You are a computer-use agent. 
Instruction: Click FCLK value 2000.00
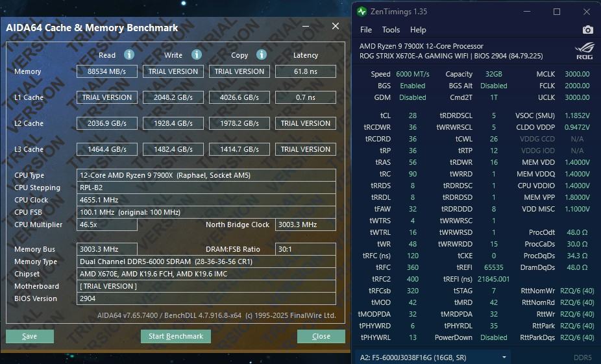pos(577,86)
